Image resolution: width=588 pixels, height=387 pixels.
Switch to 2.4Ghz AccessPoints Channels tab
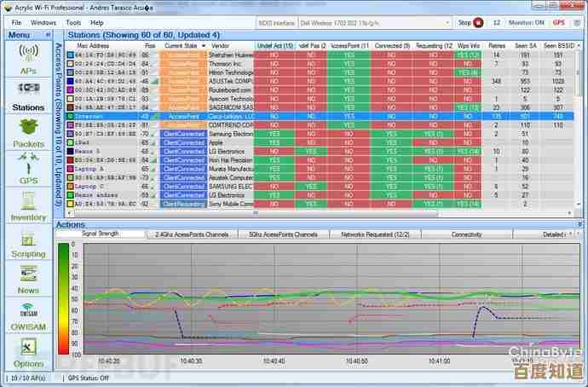point(193,234)
